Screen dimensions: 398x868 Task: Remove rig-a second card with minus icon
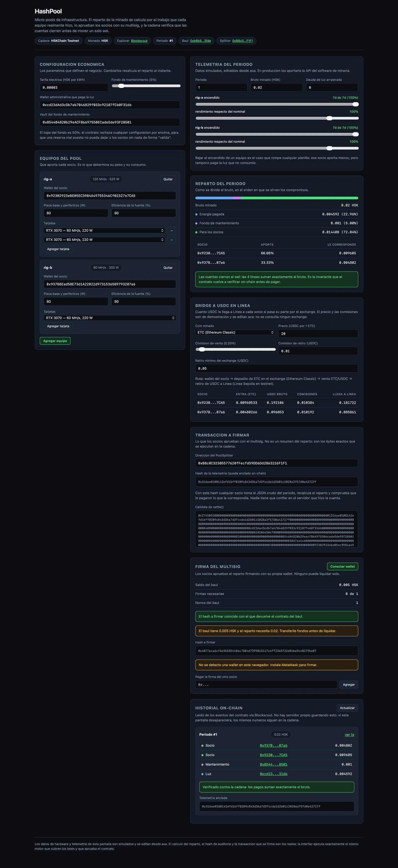click(x=172, y=240)
